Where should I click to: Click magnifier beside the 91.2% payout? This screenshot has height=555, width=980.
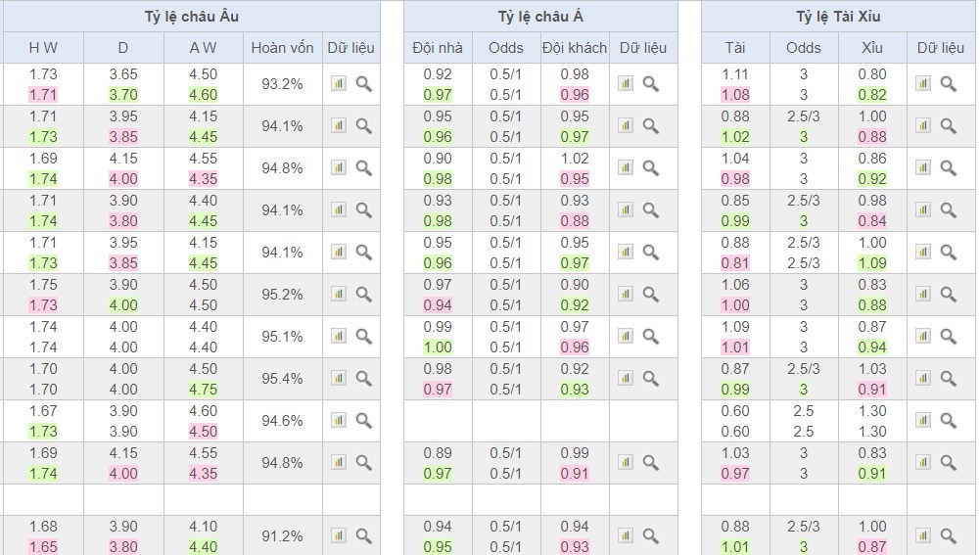[363, 535]
